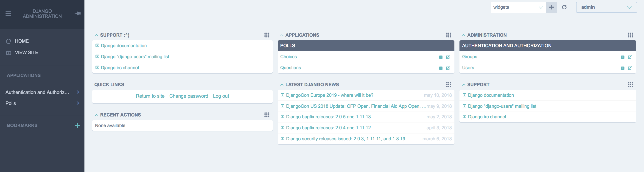
Task: Open Django irc channel in right Support widget
Action: coord(487,117)
